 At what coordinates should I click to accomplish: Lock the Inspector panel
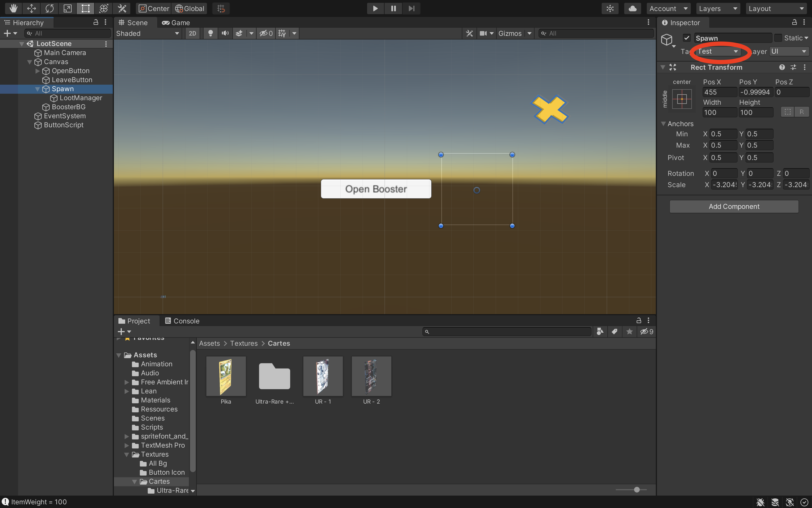click(x=794, y=22)
